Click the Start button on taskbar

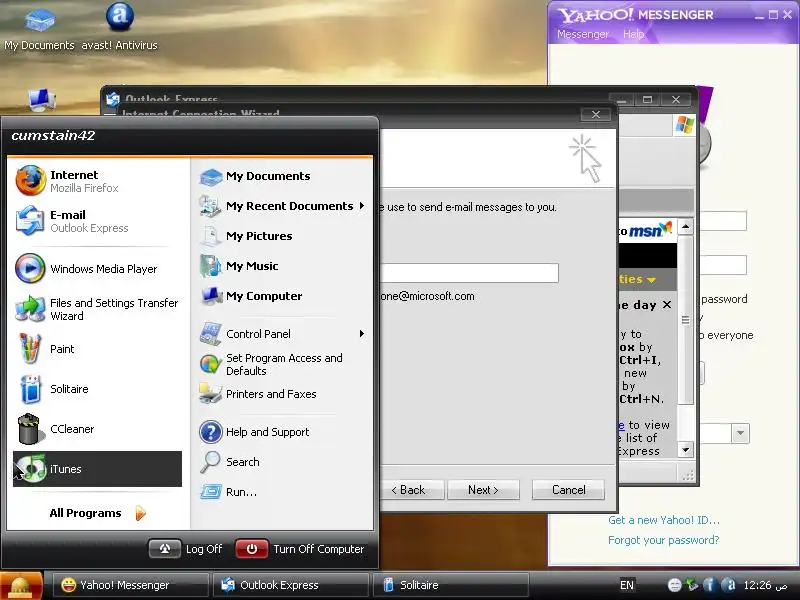(21, 586)
